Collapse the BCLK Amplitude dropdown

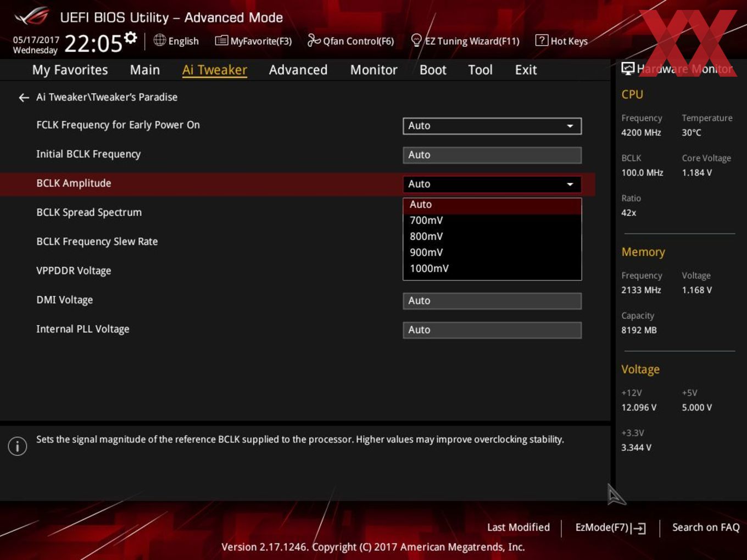click(x=492, y=184)
